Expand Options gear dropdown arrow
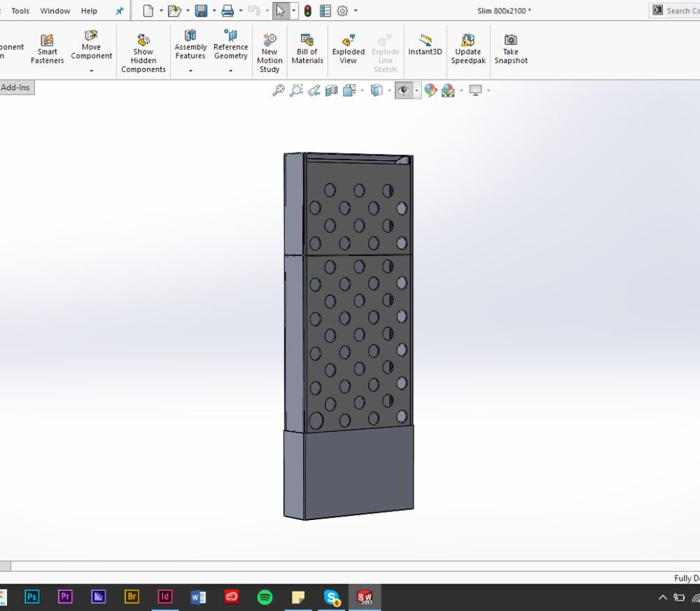The image size is (700, 611). (x=356, y=10)
